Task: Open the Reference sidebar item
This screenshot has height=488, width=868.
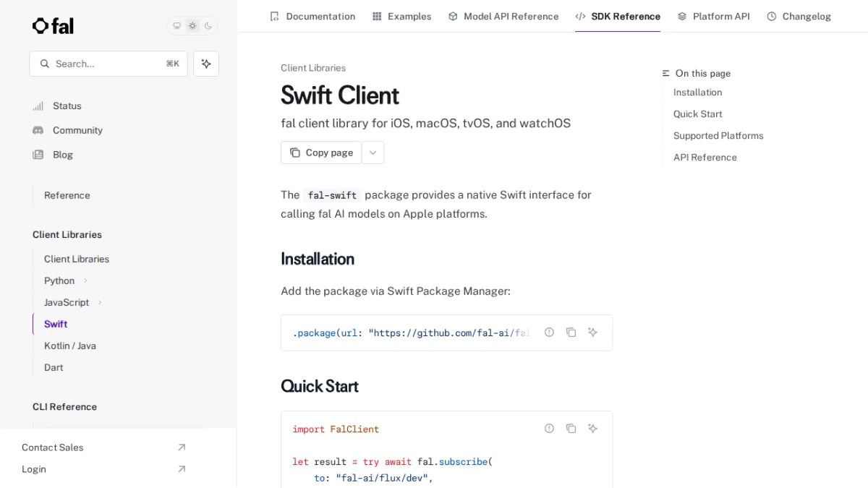Action: pyautogui.click(x=67, y=195)
